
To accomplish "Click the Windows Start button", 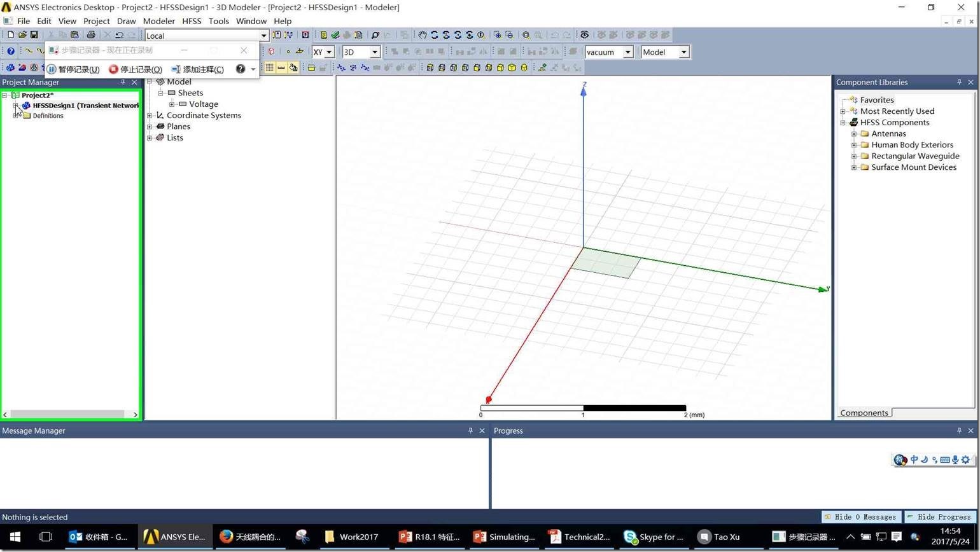I will point(15,537).
